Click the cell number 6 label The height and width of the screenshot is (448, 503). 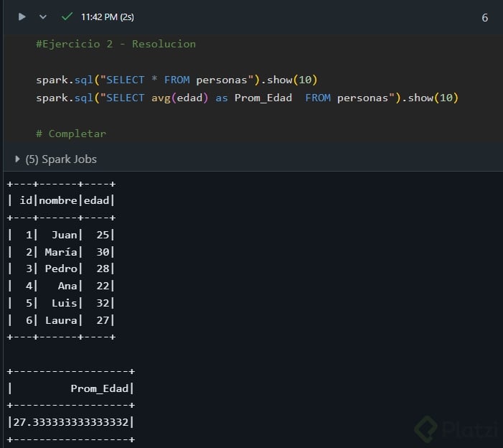[x=484, y=17]
